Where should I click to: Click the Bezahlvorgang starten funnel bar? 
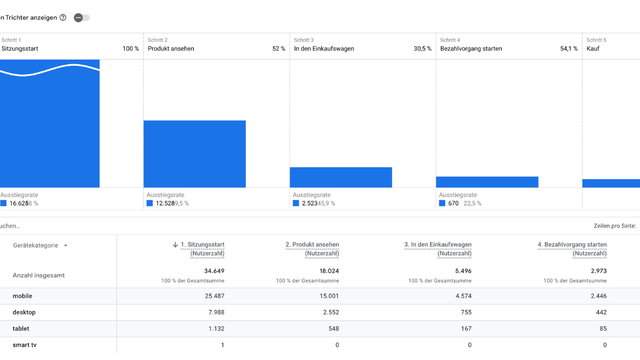tap(487, 182)
